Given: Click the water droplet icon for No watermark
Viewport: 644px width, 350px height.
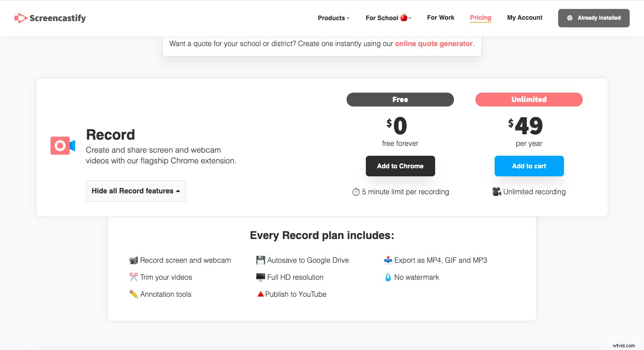Looking at the screenshot, I should pyautogui.click(x=388, y=277).
